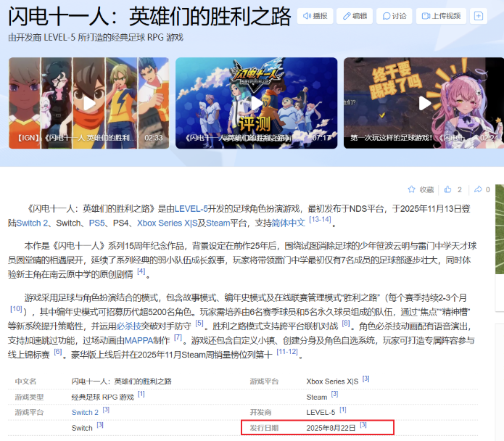Play the 评测 review video
Image resolution: width=504 pixels, height=441 pixels.
(256, 103)
